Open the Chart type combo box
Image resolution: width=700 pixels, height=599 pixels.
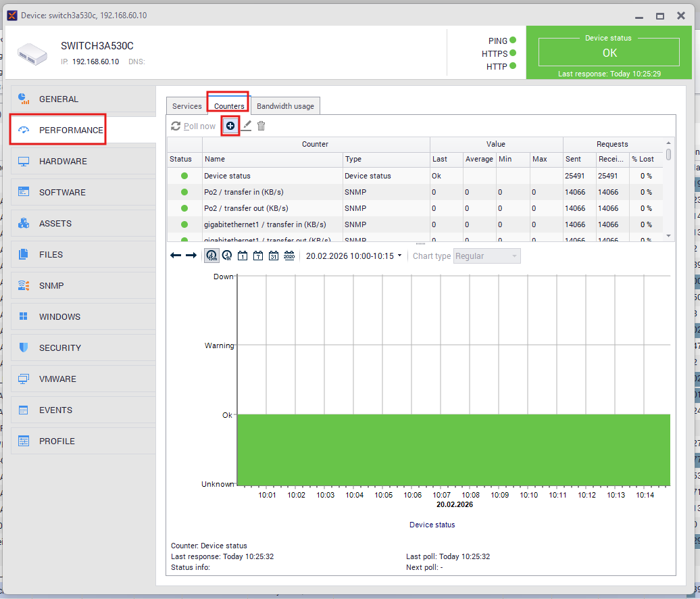(x=486, y=256)
